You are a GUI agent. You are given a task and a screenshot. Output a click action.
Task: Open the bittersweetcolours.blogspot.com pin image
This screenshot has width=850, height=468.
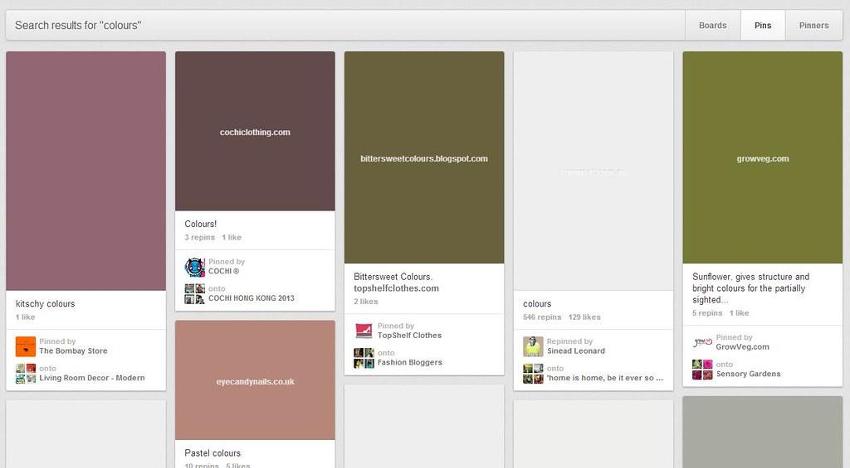tap(424, 157)
